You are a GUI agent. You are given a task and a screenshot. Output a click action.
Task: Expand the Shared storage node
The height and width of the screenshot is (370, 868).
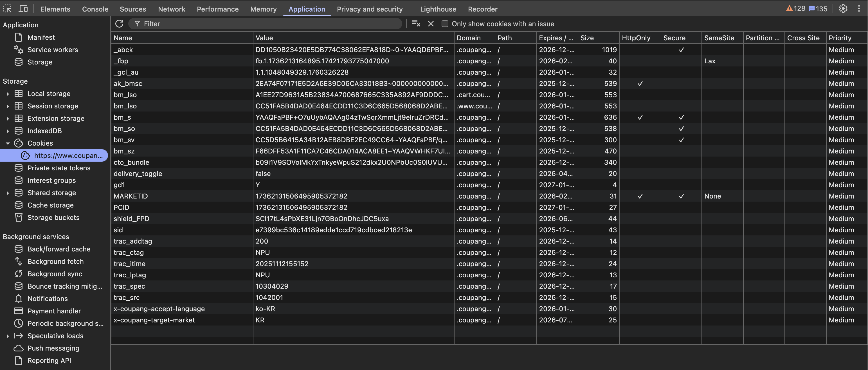[x=8, y=193]
